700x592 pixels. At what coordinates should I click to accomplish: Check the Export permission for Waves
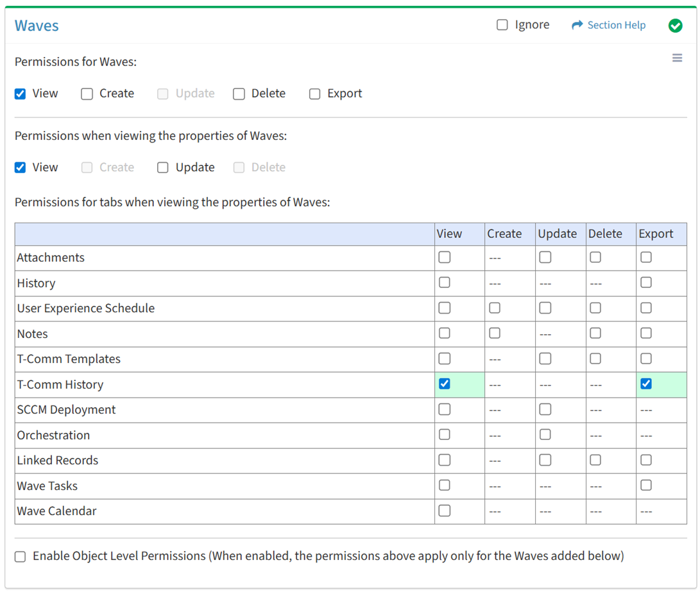tap(315, 94)
